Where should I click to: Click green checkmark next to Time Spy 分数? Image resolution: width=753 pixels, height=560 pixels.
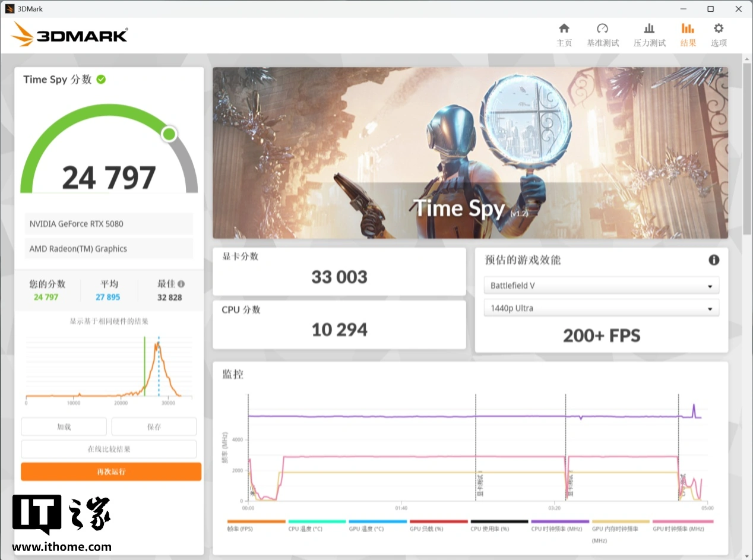coord(101,80)
